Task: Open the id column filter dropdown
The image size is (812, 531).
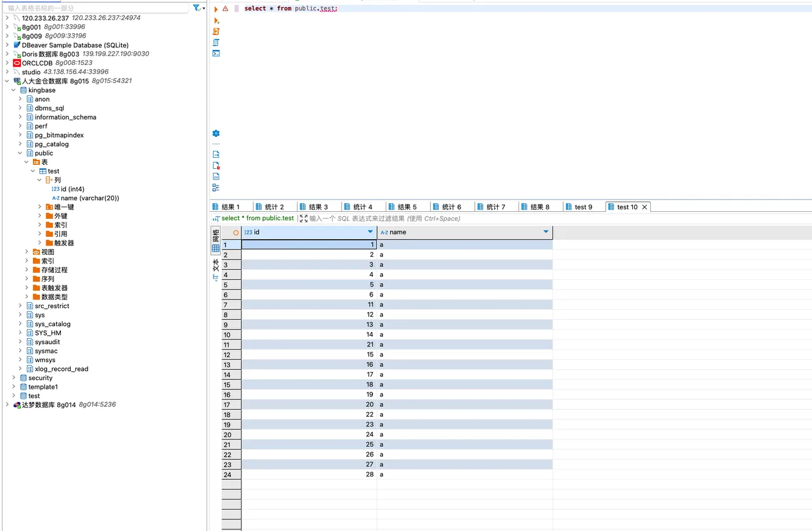Action: (x=370, y=232)
